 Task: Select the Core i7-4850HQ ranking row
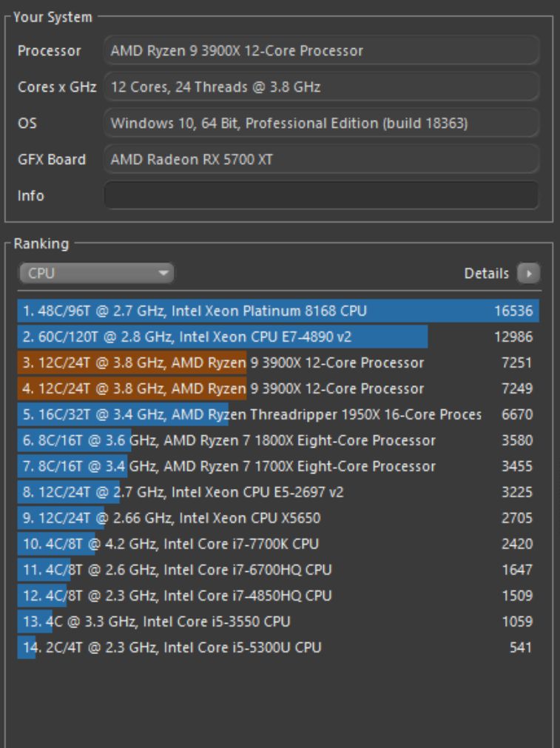tap(279, 596)
